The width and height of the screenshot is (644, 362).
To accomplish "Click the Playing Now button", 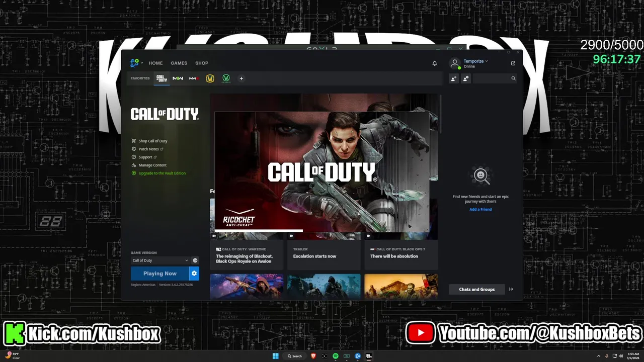I will coord(159,274).
